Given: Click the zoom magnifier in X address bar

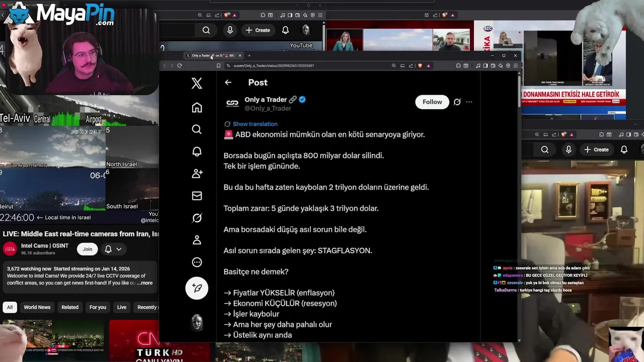Looking at the screenshot, I should (393, 65).
